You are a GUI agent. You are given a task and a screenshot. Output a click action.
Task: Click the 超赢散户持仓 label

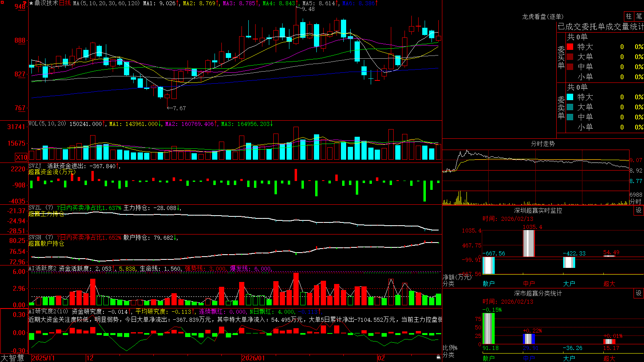[x=46, y=243]
